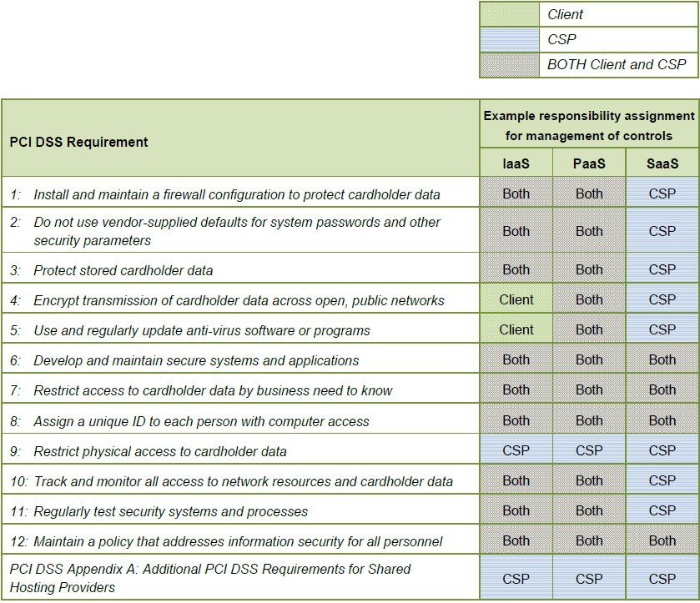Viewport: 700px width, 603px height.
Task: Click IaaS 'Both' cell for requirement 11
Action: pyautogui.click(x=516, y=510)
